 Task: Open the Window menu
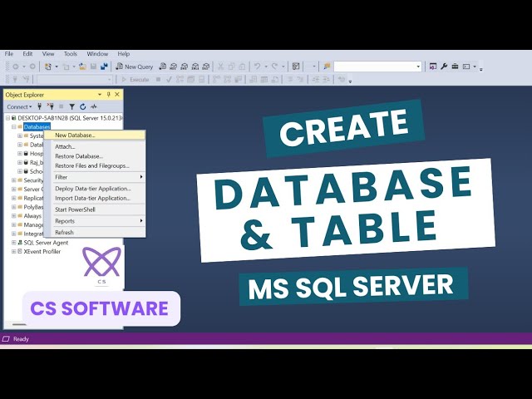(97, 53)
